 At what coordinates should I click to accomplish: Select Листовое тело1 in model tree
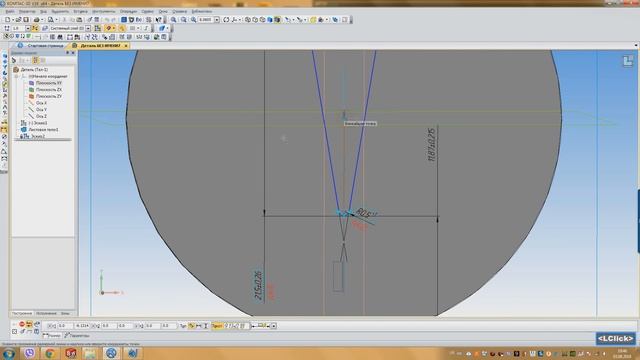point(43,129)
